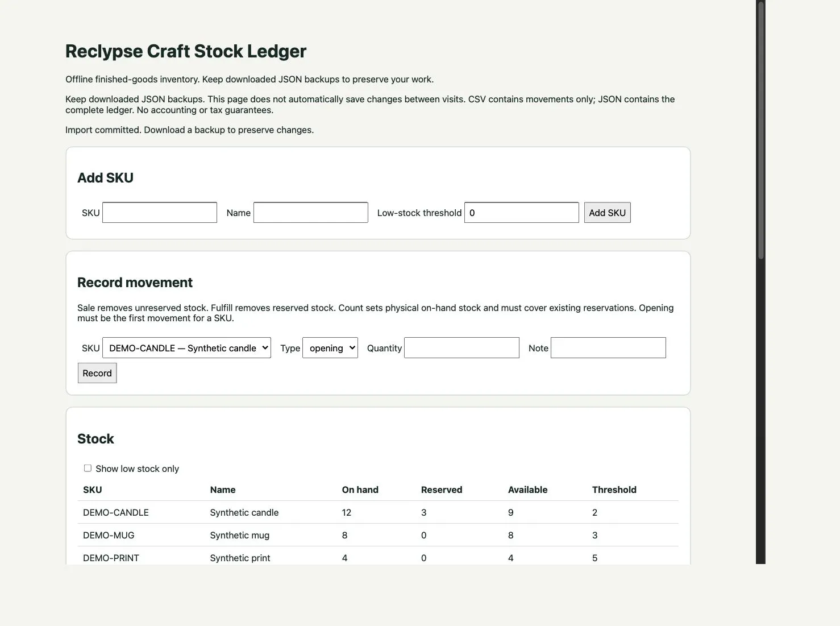The image size is (840, 626).
Task: Click the Reserved value 3 for DEMO-CANDLE
Action: [424, 512]
